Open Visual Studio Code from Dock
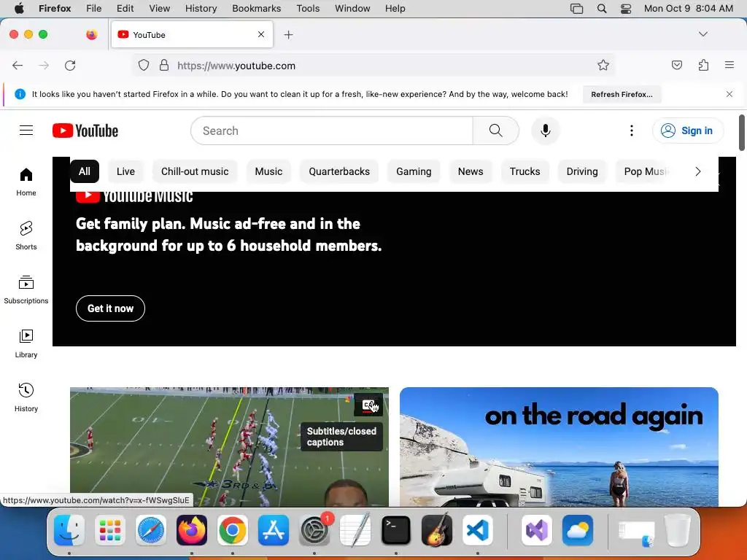 click(477, 530)
